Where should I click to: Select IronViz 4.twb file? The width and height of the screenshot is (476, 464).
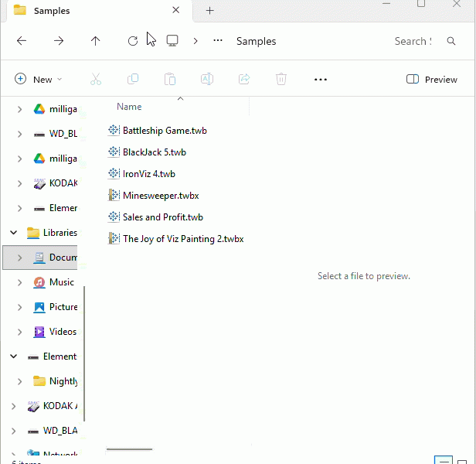[148, 174]
